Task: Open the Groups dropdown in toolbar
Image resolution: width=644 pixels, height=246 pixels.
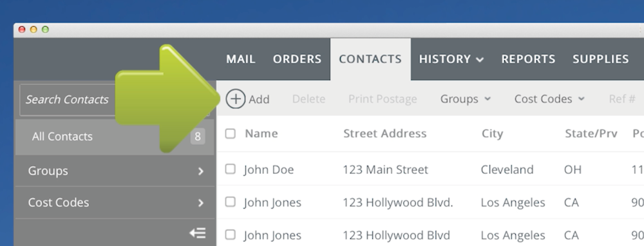Action: [x=466, y=99]
